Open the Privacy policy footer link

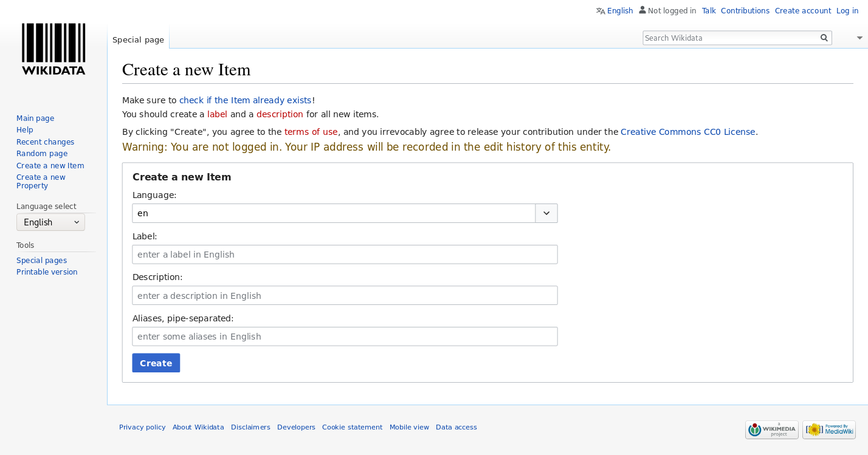(142, 427)
